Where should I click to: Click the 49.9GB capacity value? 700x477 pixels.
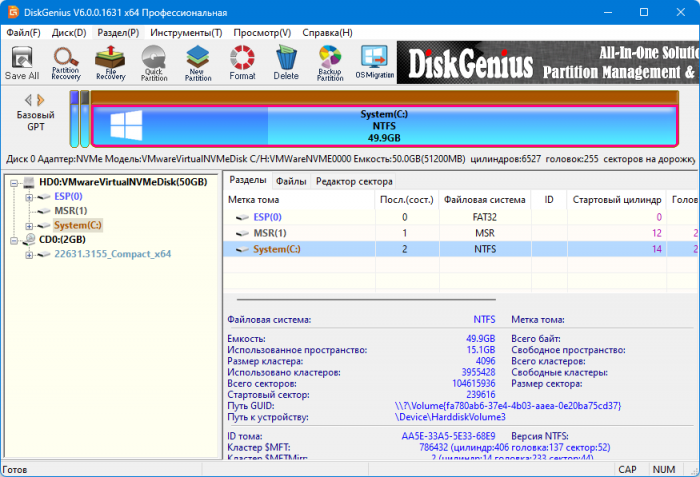(480, 339)
